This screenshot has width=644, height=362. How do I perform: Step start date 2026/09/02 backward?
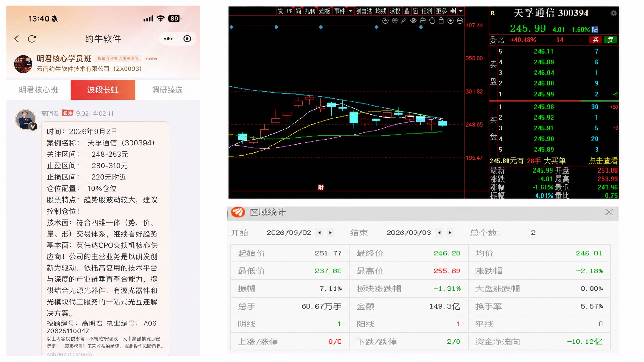pos(320,233)
